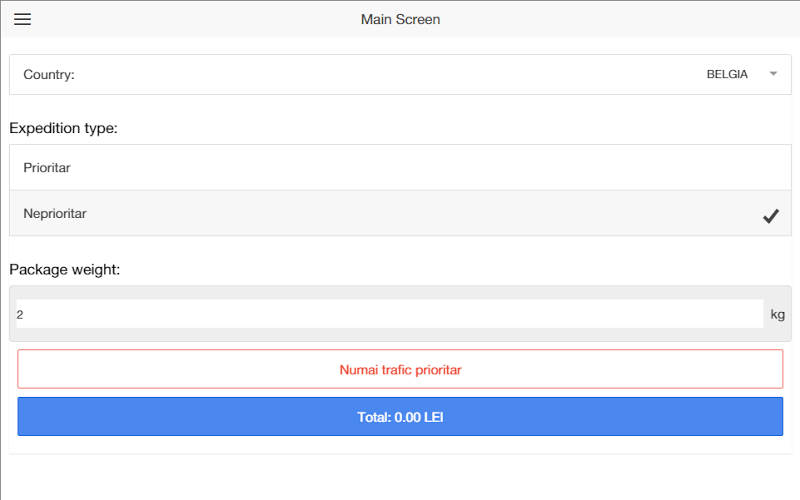Click the BELGIA country value
Screen dimensions: 800x500
[x=727, y=75]
